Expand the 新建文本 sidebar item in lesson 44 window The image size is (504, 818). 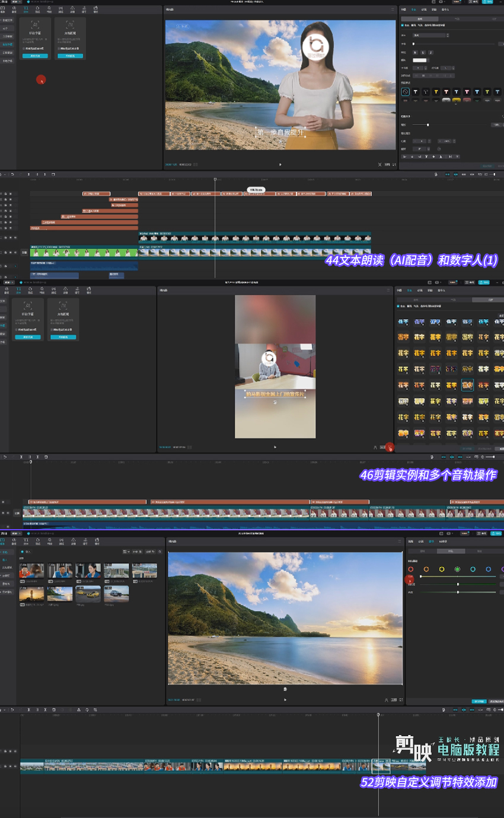click(x=8, y=21)
